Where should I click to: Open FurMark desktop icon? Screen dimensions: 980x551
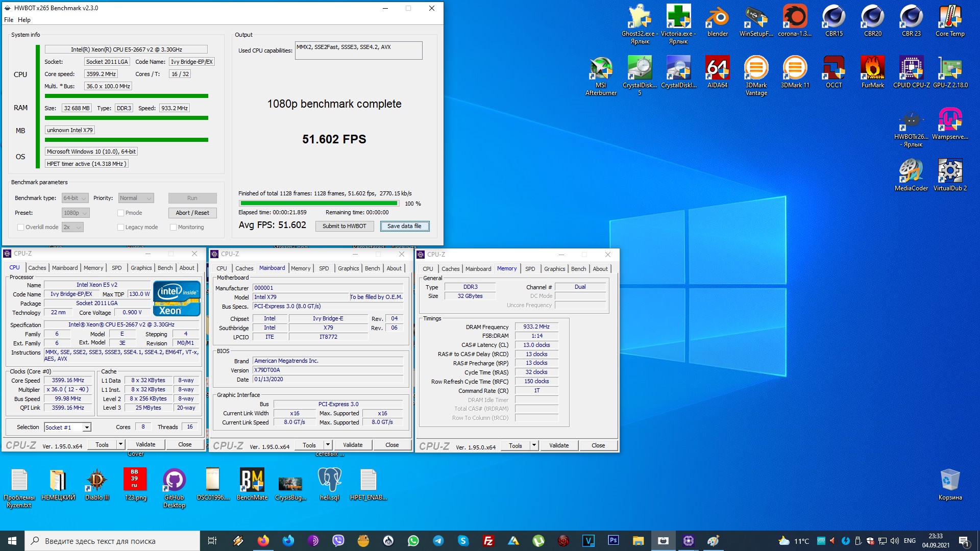(872, 72)
